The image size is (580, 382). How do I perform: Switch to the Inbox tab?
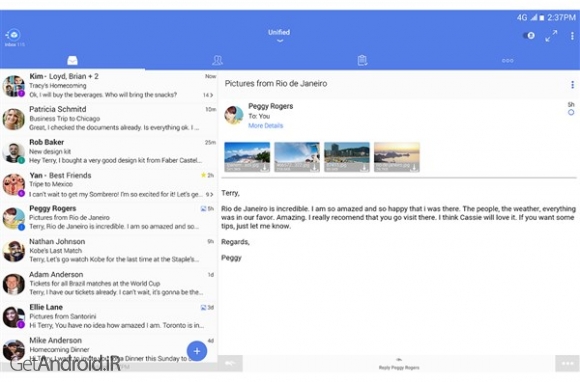(72, 60)
